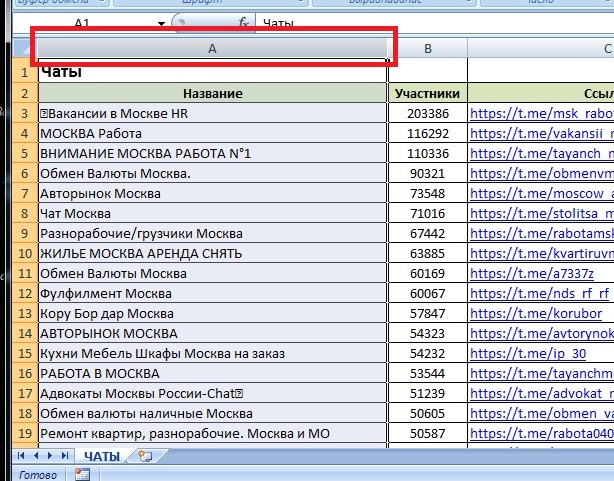Viewport: 614px width, 481px height.
Task: Click the macro record icon in status bar
Action: coord(82,475)
